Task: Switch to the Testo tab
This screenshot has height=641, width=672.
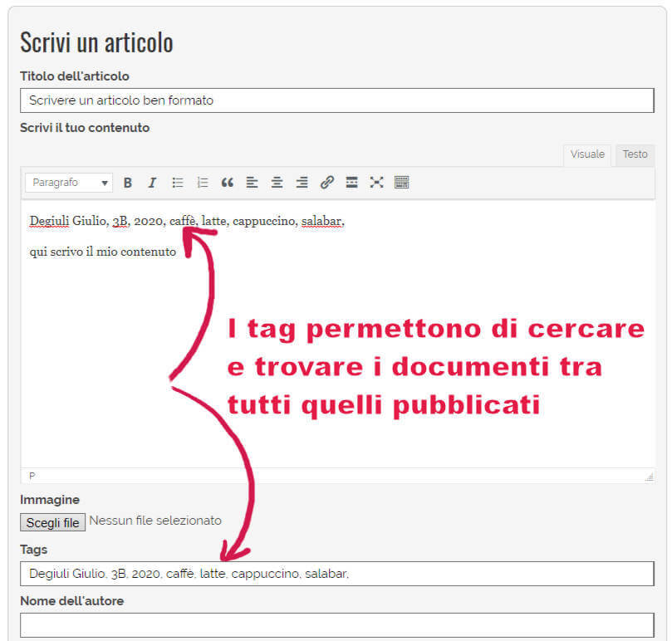Action: click(x=634, y=154)
